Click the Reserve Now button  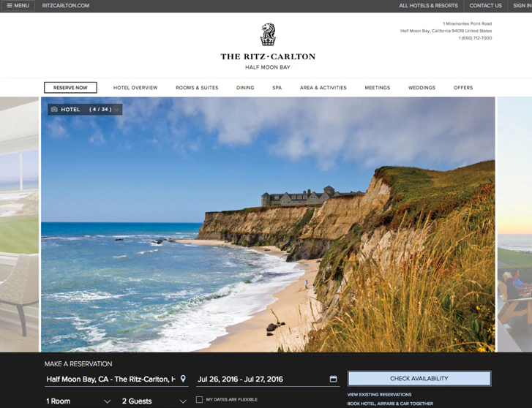(x=70, y=88)
